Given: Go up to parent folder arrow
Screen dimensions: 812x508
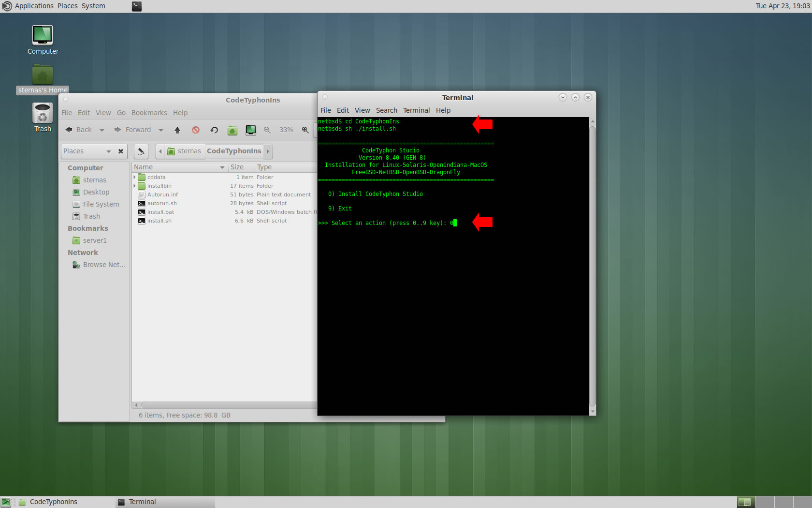Looking at the screenshot, I should [177, 130].
